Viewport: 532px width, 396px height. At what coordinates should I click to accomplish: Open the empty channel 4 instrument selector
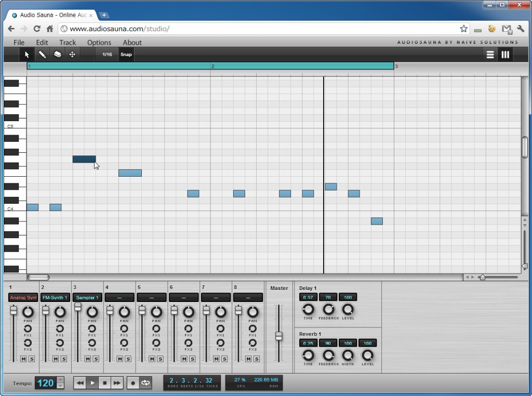point(119,298)
